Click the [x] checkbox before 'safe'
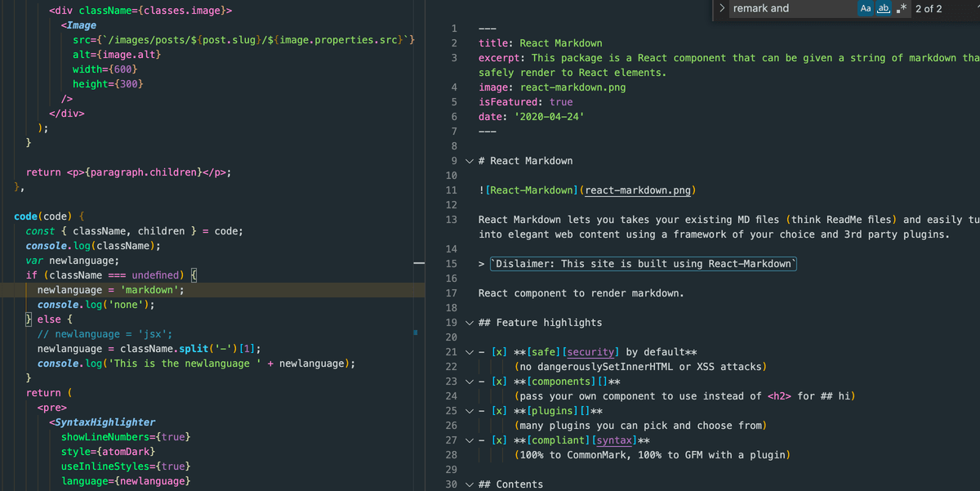This screenshot has width=980, height=491. point(500,352)
